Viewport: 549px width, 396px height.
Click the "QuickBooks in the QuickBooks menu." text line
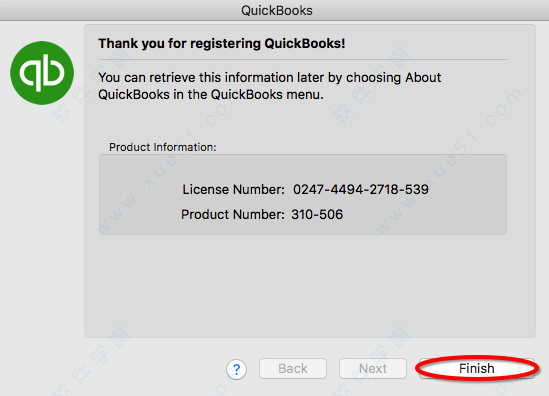point(211,95)
